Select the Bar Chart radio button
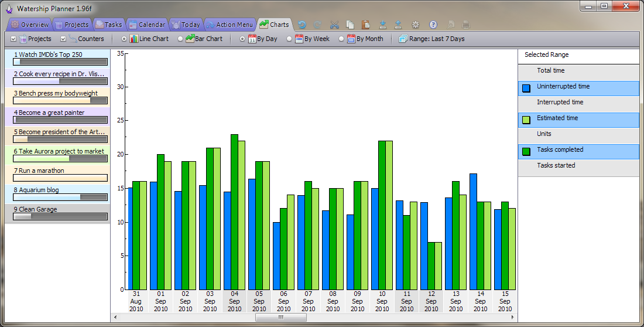Image resolution: width=644 pixels, height=327 pixels. (180, 39)
